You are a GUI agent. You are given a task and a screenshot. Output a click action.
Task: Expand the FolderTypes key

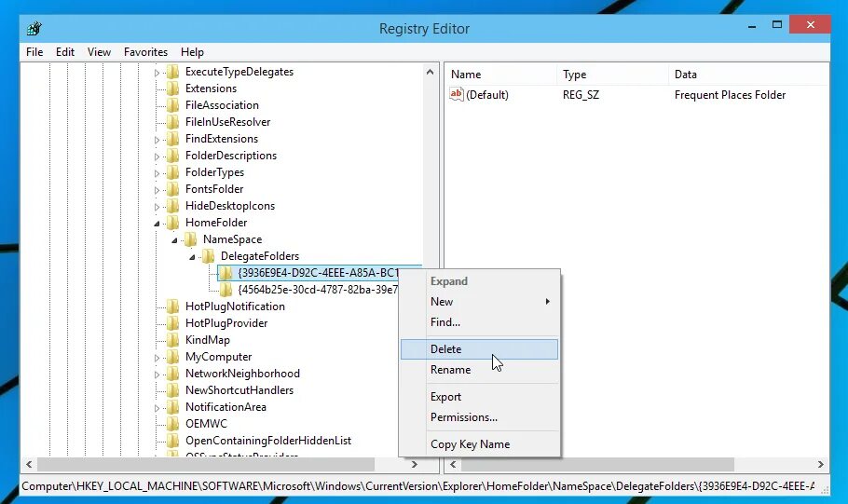coord(157,173)
